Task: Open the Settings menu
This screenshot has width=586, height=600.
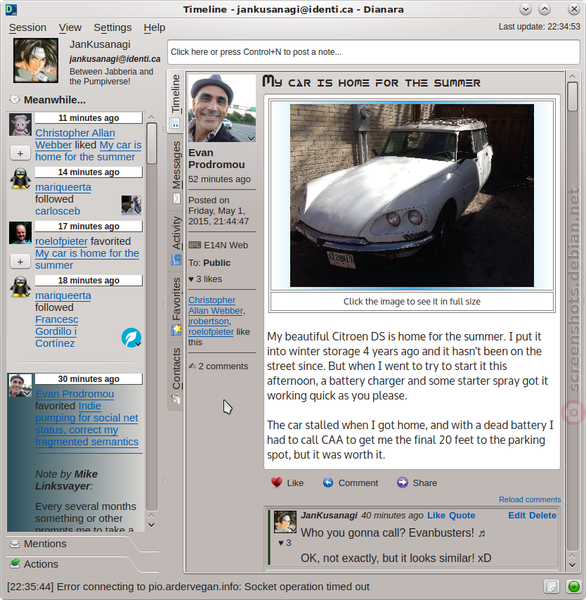Action: pyautogui.click(x=113, y=28)
